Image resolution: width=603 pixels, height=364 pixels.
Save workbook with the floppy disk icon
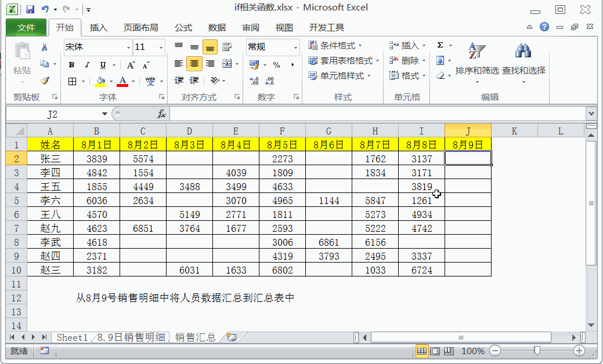tap(30, 9)
